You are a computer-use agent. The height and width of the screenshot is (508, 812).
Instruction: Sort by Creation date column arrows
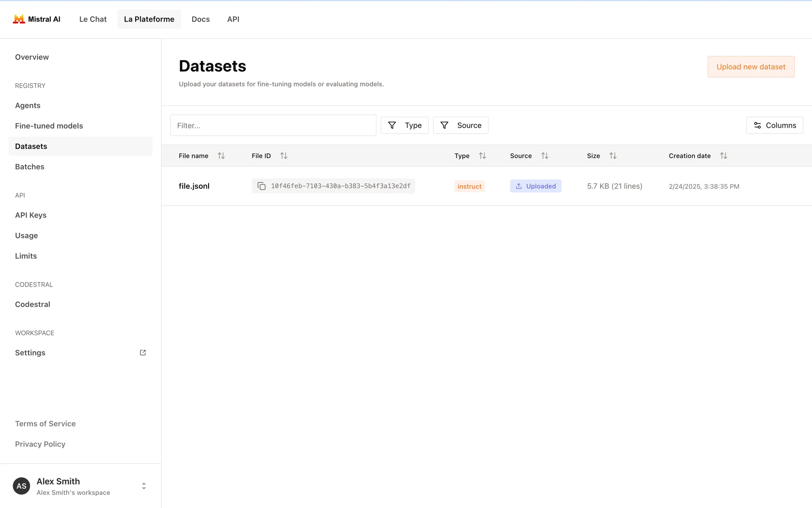point(724,156)
